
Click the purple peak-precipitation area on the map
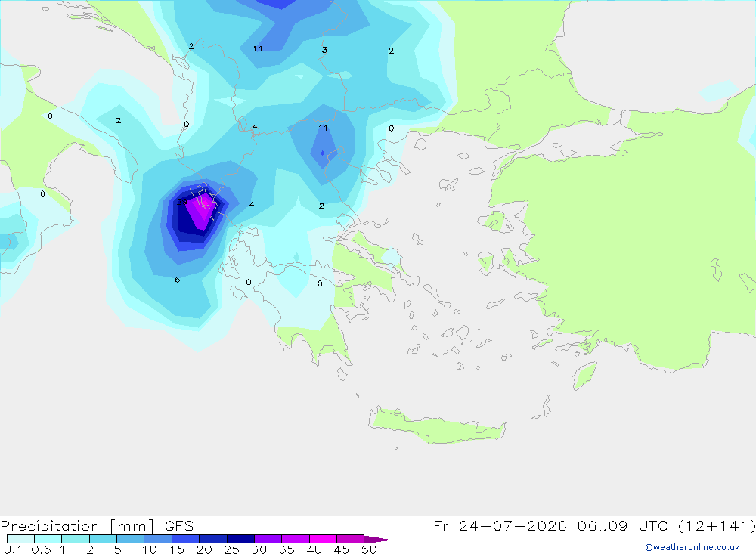201,211
